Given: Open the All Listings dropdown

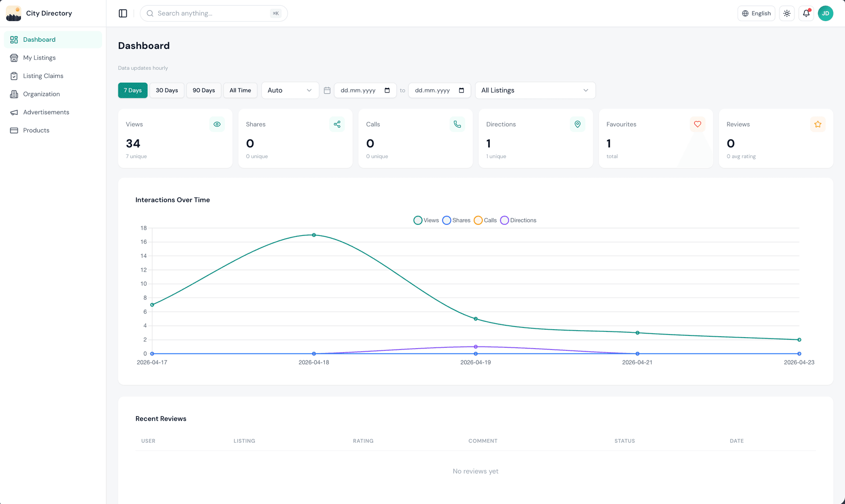Looking at the screenshot, I should 534,90.
